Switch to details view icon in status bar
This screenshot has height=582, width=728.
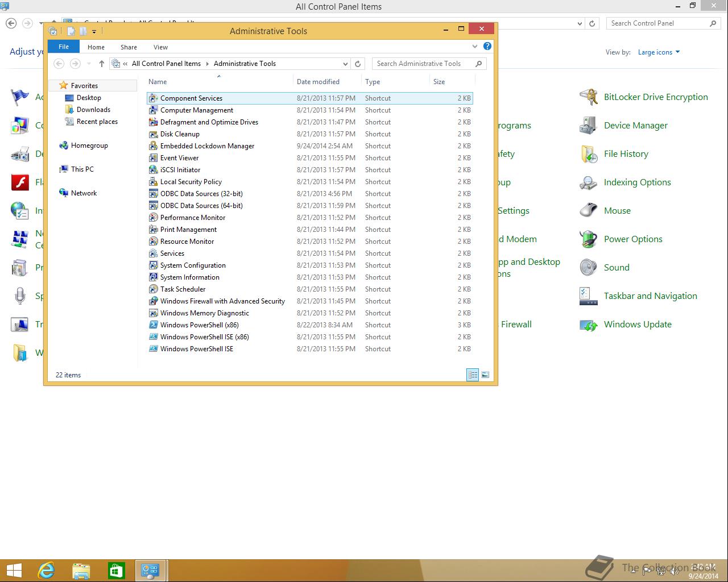pos(473,375)
